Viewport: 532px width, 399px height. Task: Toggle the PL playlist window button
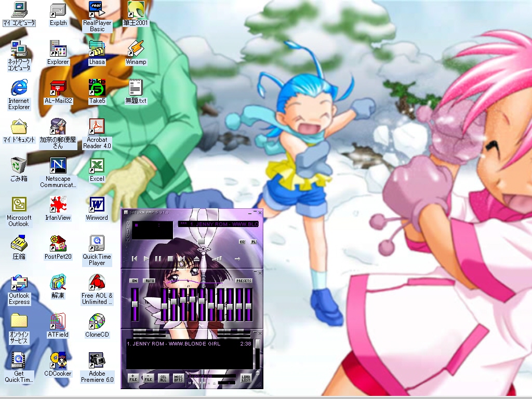pos(254,242)
